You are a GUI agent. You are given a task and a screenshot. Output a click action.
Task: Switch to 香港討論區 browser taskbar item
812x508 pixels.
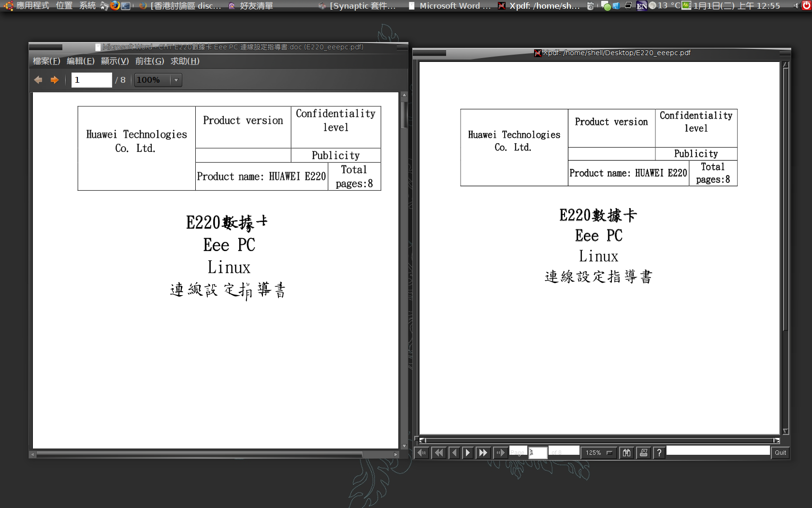[180, 5]
